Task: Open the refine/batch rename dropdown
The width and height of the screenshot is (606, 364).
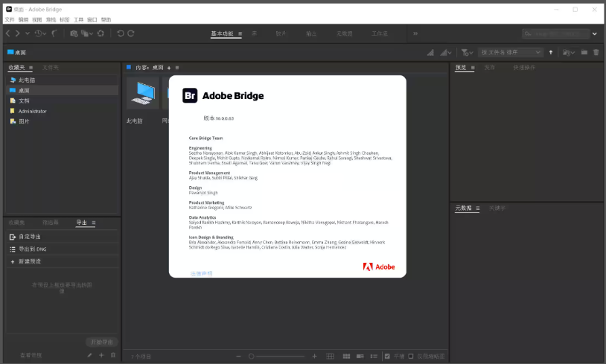Action: pyautogui.click(x=87, y=33)
